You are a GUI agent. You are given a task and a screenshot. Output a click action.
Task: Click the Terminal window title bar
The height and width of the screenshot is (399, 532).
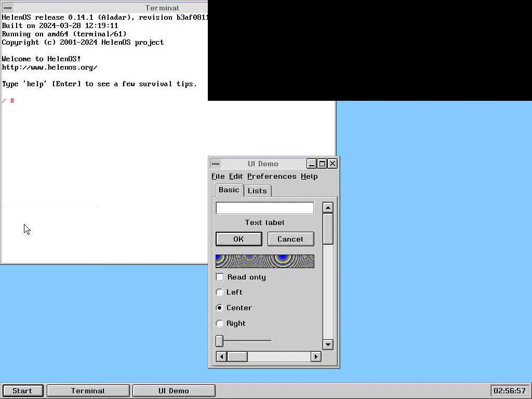[104, 8]
